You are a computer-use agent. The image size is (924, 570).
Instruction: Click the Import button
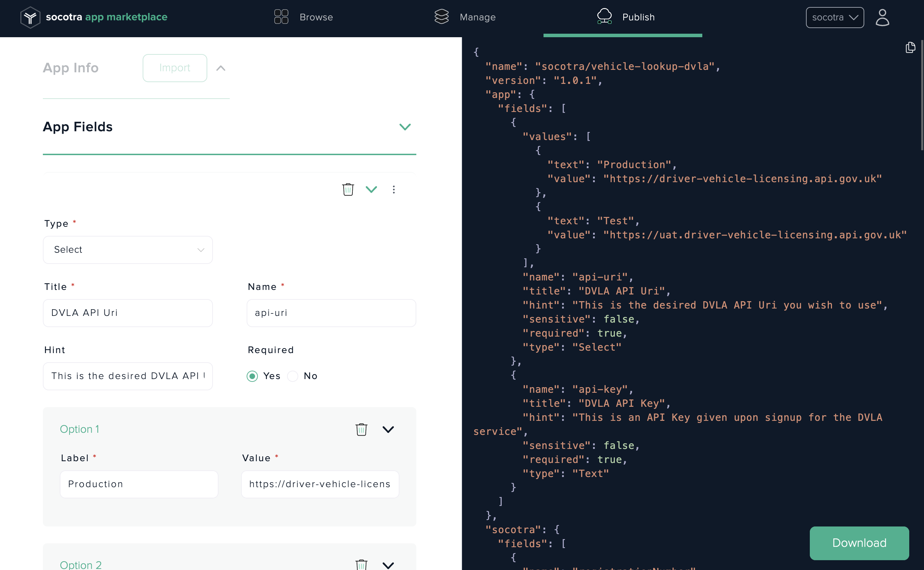point(175,67)
